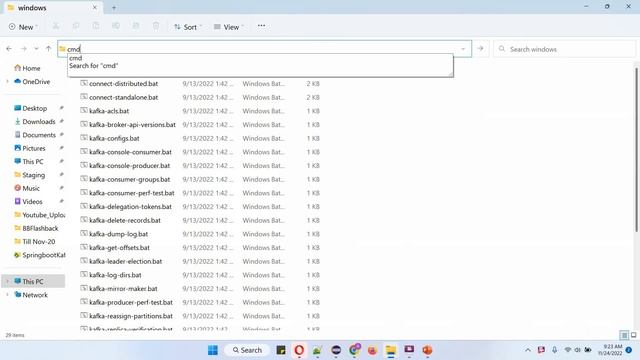Click the address bar containing cmd
640x360 pixels.
coord(264,49)
